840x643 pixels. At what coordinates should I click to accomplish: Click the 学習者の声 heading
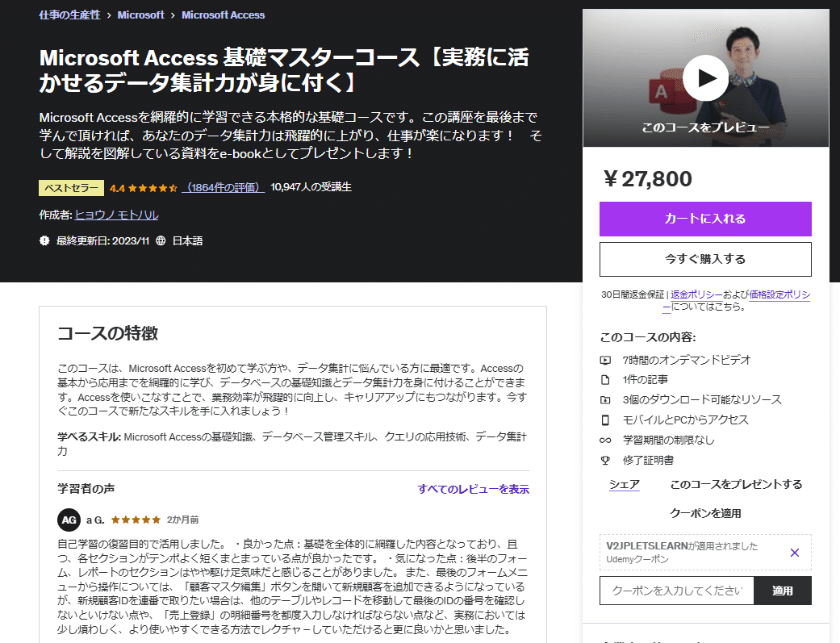86,489
